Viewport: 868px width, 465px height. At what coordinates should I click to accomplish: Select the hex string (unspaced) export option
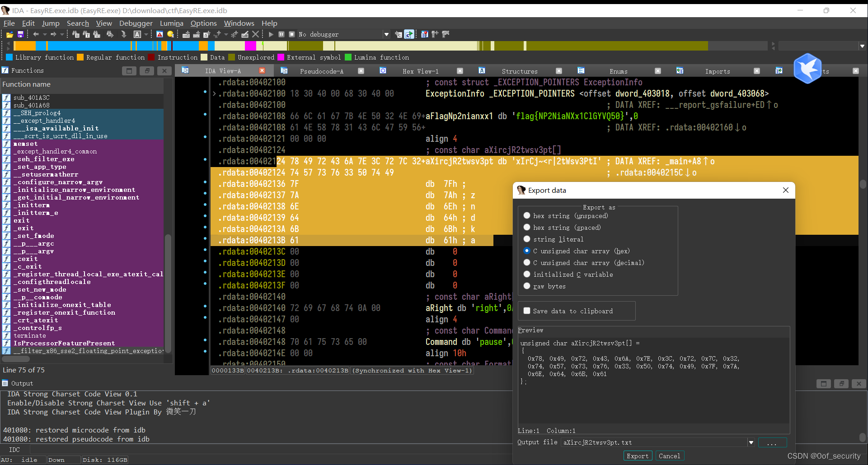click(x=526, y=215)
